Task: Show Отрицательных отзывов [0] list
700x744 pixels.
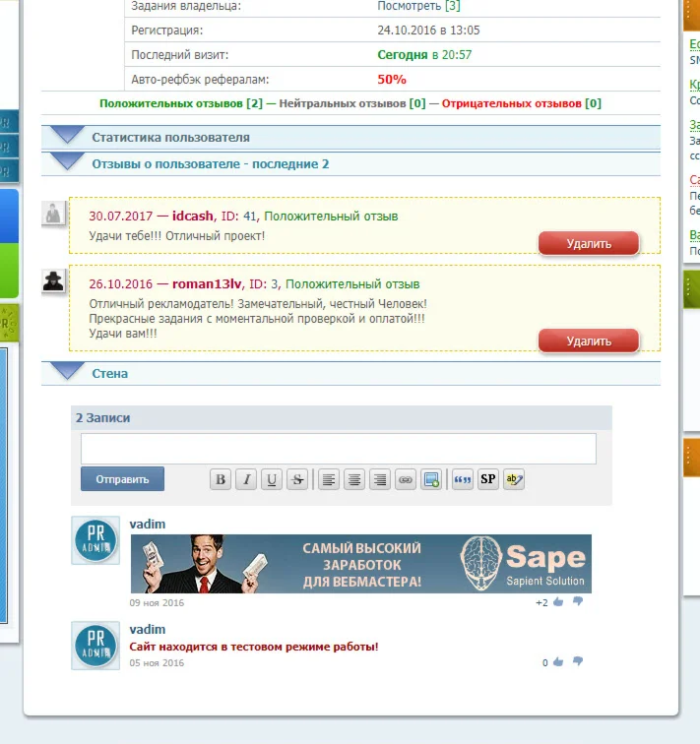Action: tap(521, 103)
